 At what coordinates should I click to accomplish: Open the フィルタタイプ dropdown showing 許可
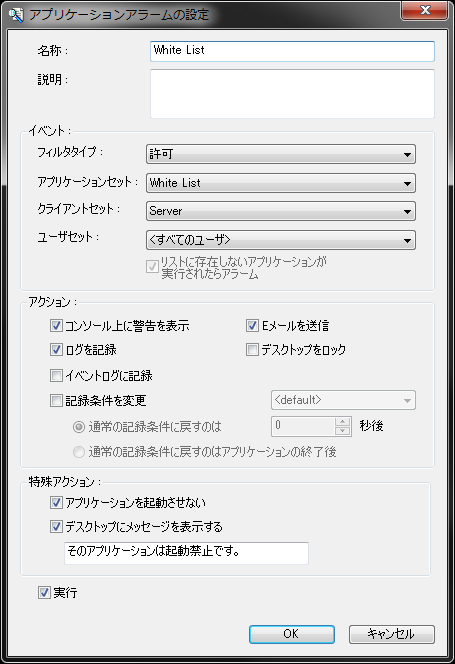click(280, 154)
